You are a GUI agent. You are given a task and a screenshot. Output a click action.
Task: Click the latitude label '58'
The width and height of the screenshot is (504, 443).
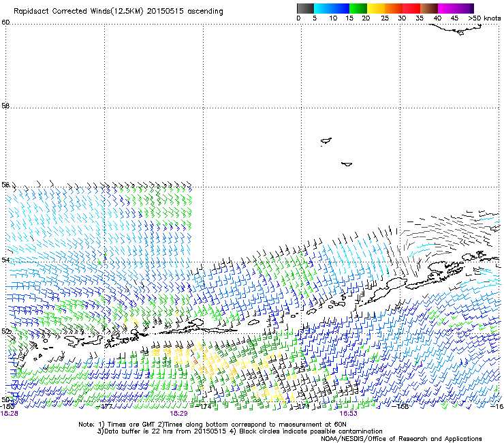pyautogui.click(x=5, y=106)
